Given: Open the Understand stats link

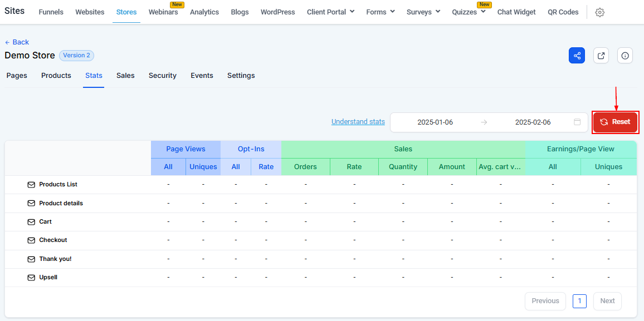Looking at the screenshot, I should point(358,121).
